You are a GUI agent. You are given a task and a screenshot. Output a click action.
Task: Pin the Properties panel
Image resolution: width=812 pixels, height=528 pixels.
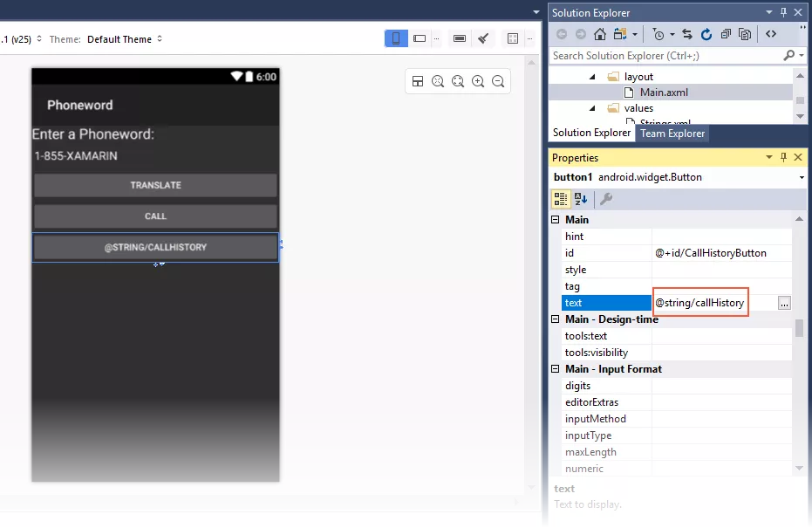tap(783, 157)
